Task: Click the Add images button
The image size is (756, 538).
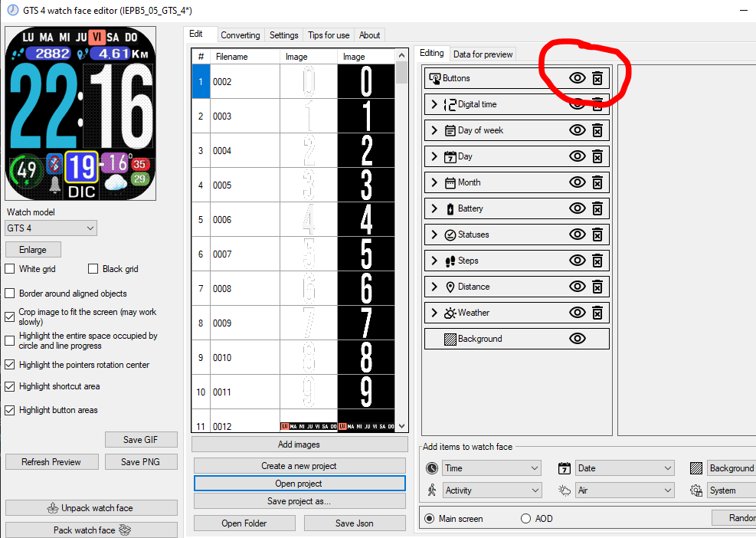Action: [x=299, y=445]
